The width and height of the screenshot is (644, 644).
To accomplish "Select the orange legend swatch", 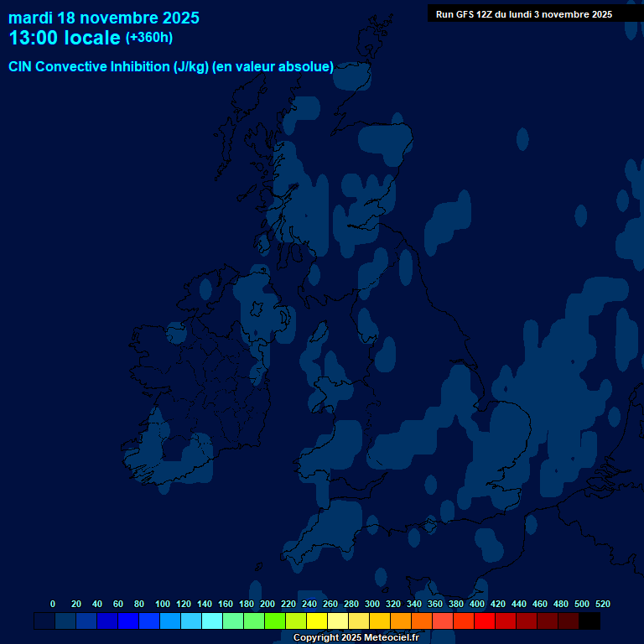I will point(401,621).
